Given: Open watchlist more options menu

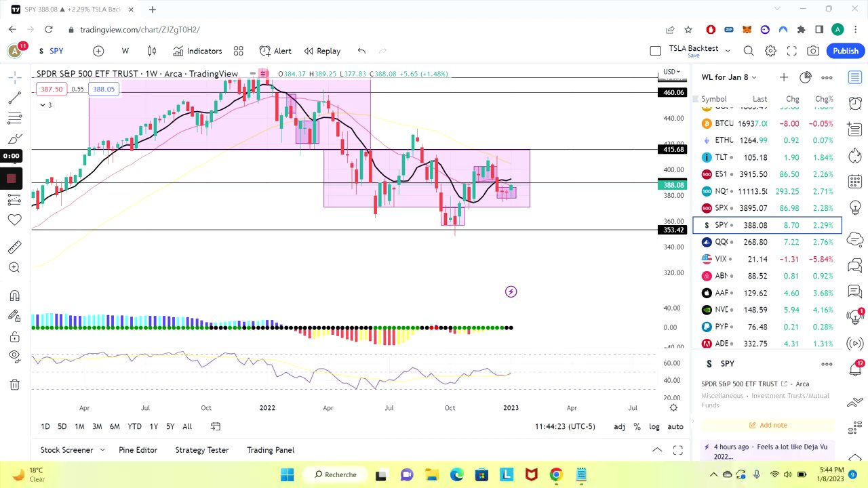Looking at the screenshot, I should click(827, 77).
